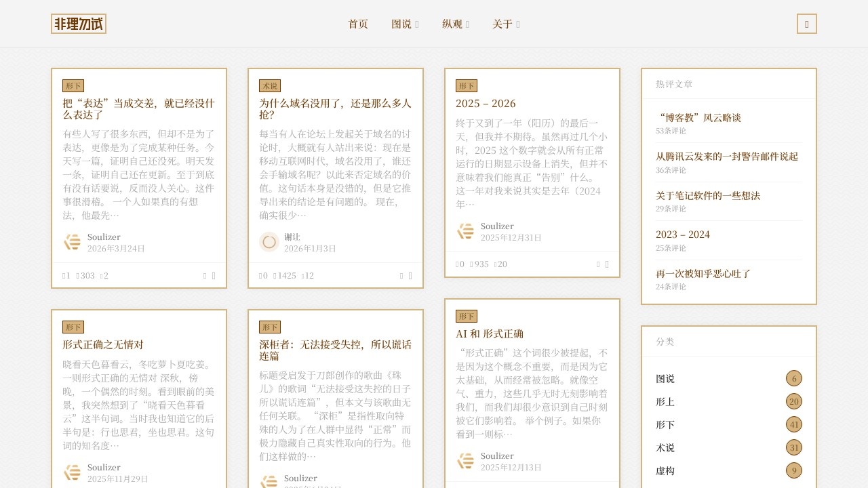The height and width of the screenshot is (488, 868).
Task: Open the 术说 tag on the domain article
Action: click(270, 85)
